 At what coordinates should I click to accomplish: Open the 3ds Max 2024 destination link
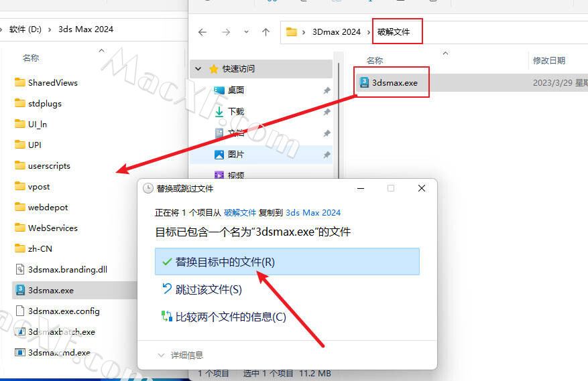pyautogui.click(x=313, y=213)
